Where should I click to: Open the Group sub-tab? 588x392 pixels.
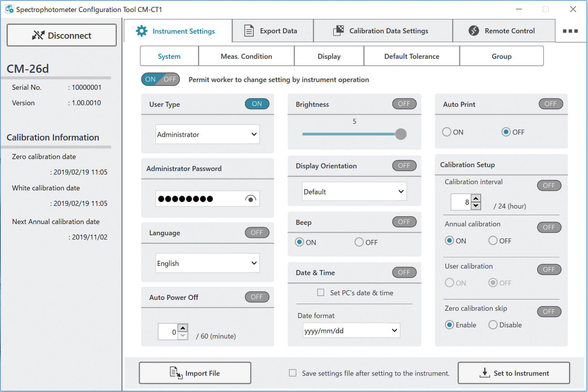click(x=501, y=56)
